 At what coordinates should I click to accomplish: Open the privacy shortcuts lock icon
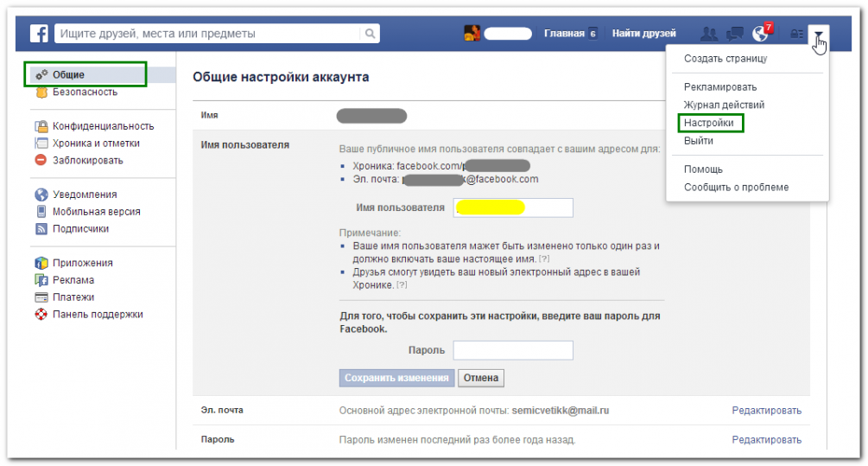pos(796,34)
